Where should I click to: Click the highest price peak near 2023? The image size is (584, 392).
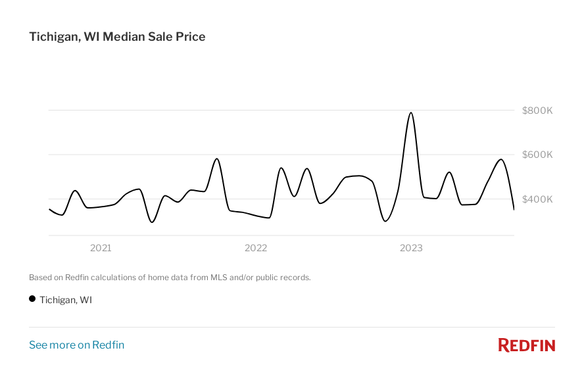click(411, 112)
